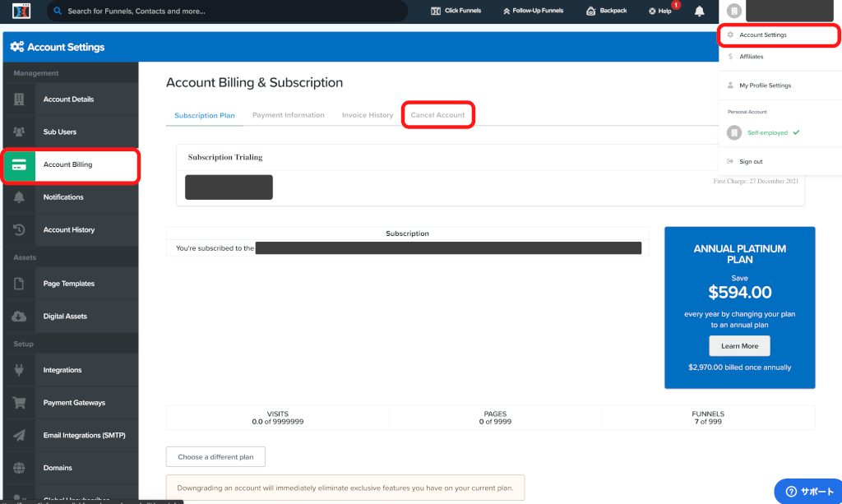
Task: Click the Email Integrations paper plane icon
Action: coord(19,435)
